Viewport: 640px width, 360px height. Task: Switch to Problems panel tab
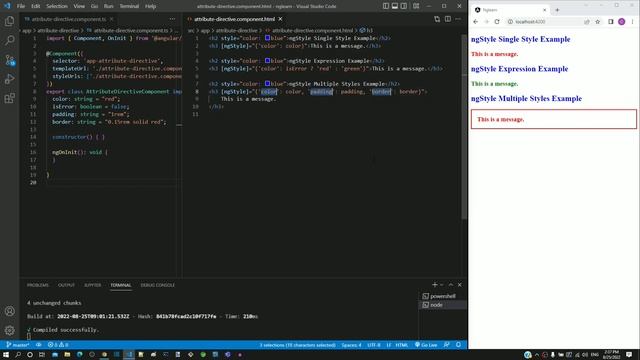point(38,285)
